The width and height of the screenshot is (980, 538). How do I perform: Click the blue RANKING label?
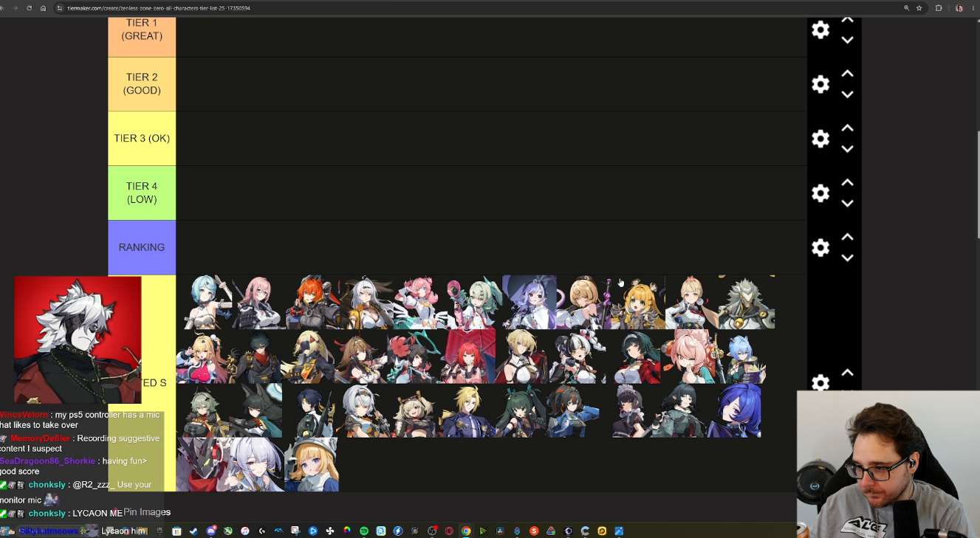point(142,248)
